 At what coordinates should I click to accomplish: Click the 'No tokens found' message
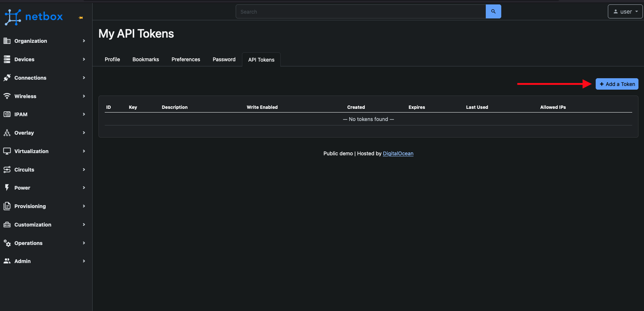coord(368,119)
